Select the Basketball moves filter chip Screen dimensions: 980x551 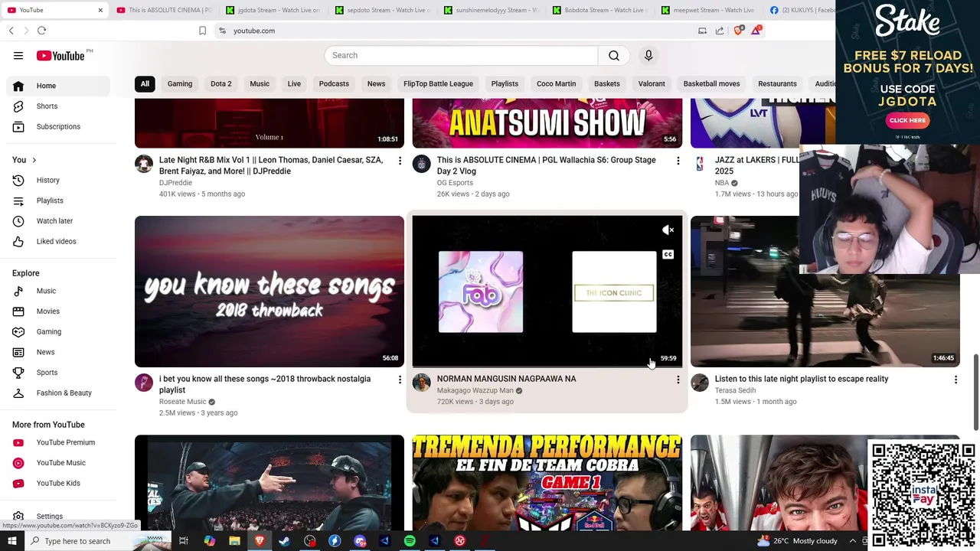pyautogui.click(x=711, y=83)
